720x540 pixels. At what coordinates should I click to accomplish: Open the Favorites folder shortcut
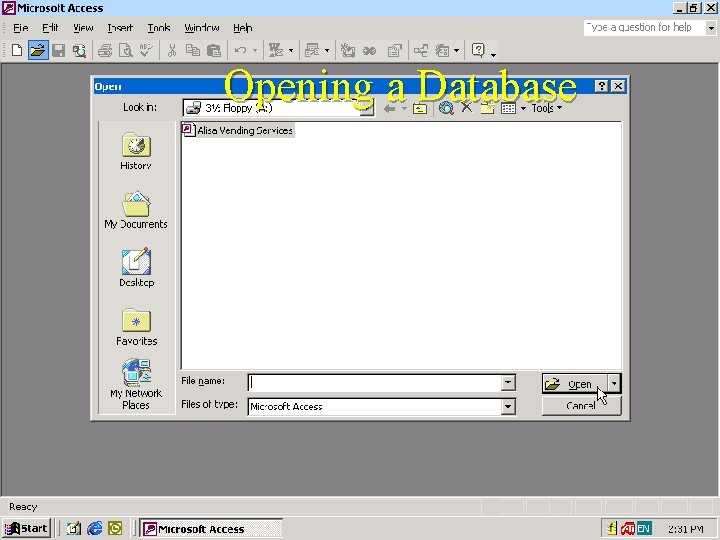pyautogui.click(x=136, y=327)
